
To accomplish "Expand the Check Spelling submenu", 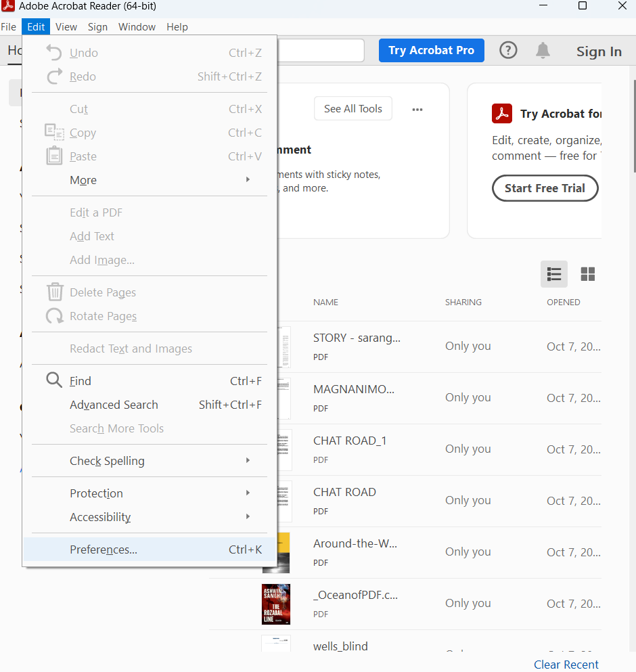I will [149, 461].
